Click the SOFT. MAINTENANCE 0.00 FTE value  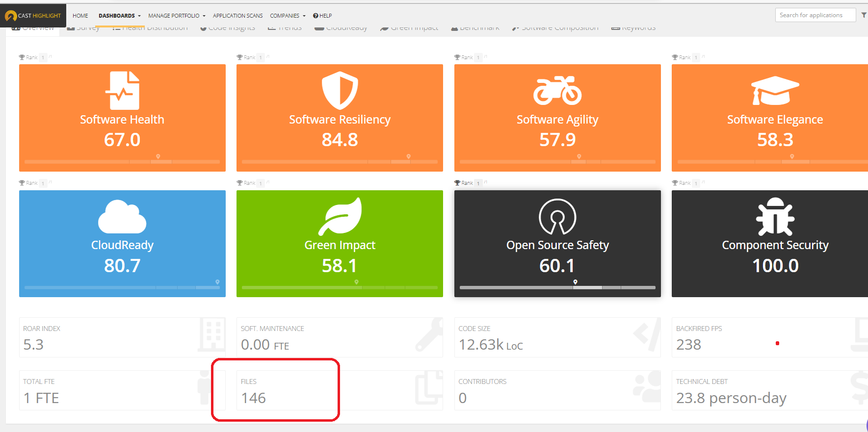tap(265, 345)
